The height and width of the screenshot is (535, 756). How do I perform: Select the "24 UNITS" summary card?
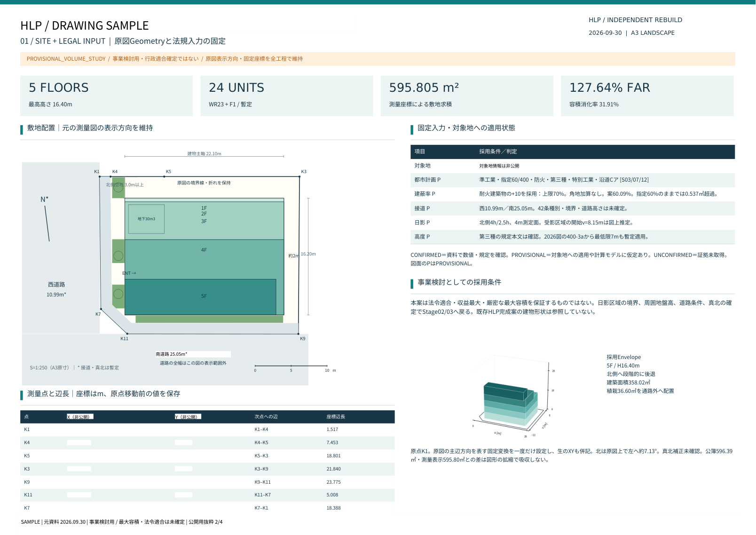click(287, 96)
